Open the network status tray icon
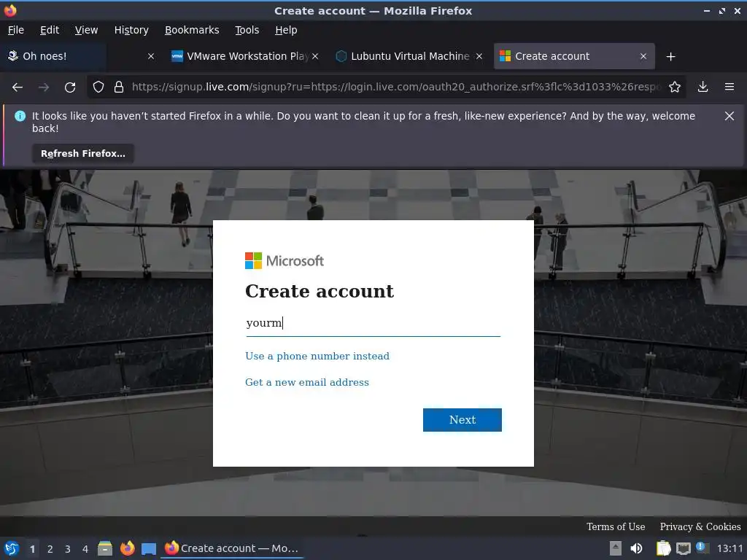Viewport: 747px width, 560px height. tap(683, 548)
